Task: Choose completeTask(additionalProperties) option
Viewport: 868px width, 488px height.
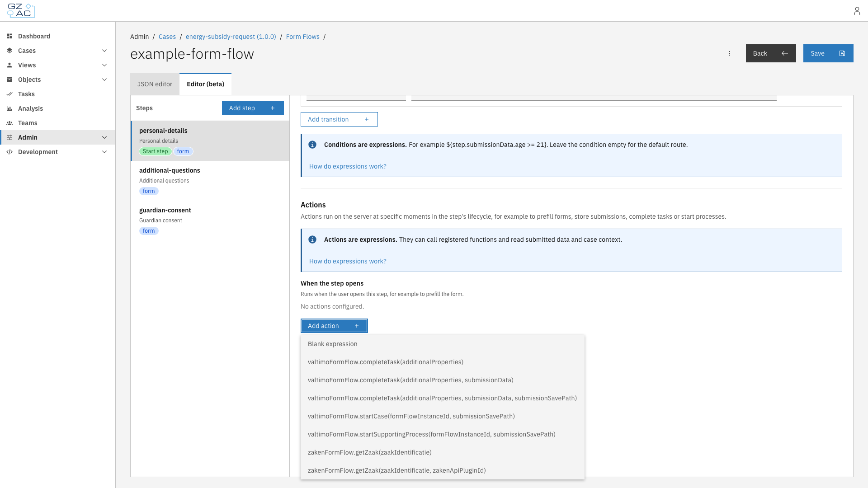Action: [x=443, y=362]
